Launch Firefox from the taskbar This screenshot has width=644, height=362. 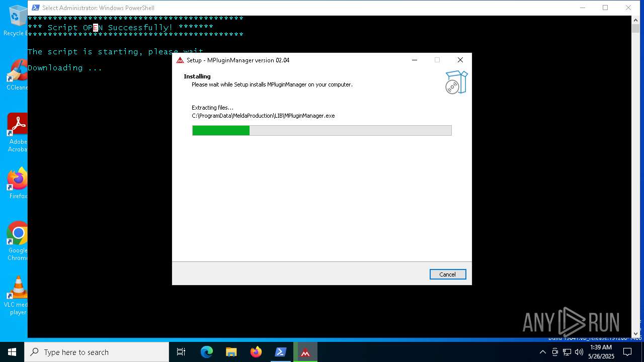pyautogui.click(x=256, y=352)
